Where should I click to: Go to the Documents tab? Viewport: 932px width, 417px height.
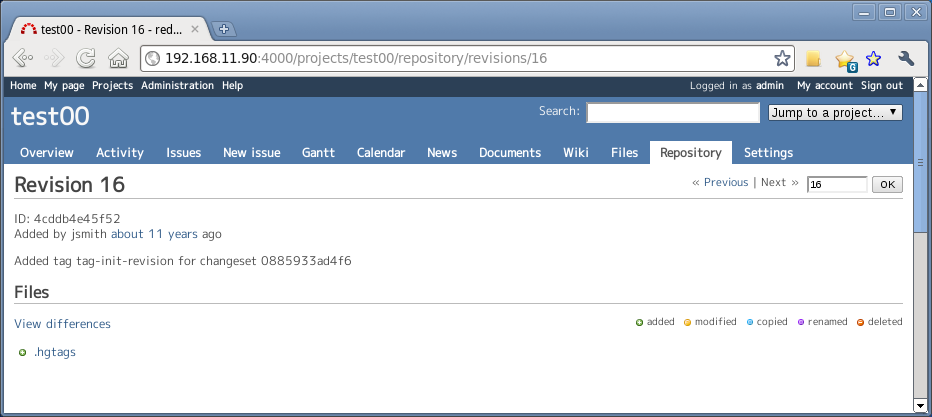coord(510,153)
